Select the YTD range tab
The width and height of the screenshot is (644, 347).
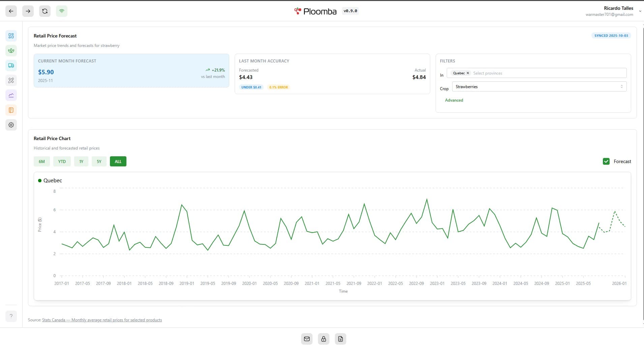click(x=62, y=161)
